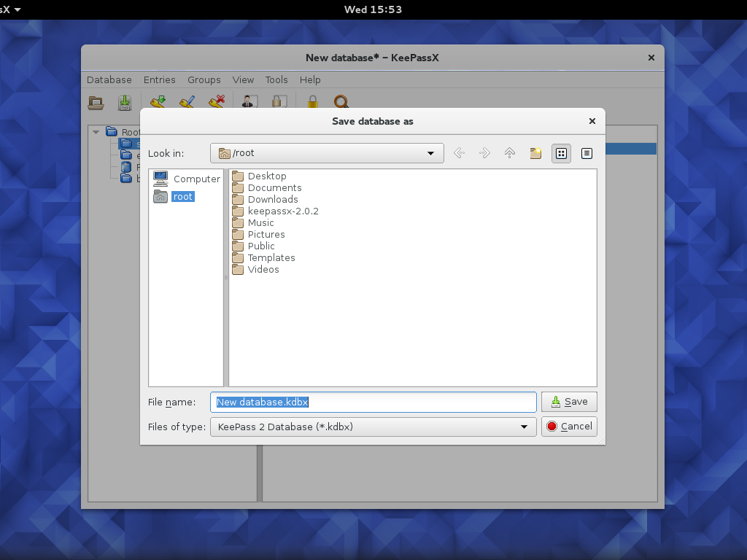Go to parent directory arrow icon
Screen dimensions: 747x560
coord(510,153)
